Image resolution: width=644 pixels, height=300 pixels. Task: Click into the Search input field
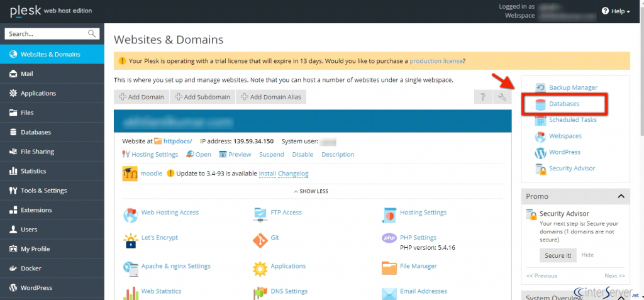[47, 34]
